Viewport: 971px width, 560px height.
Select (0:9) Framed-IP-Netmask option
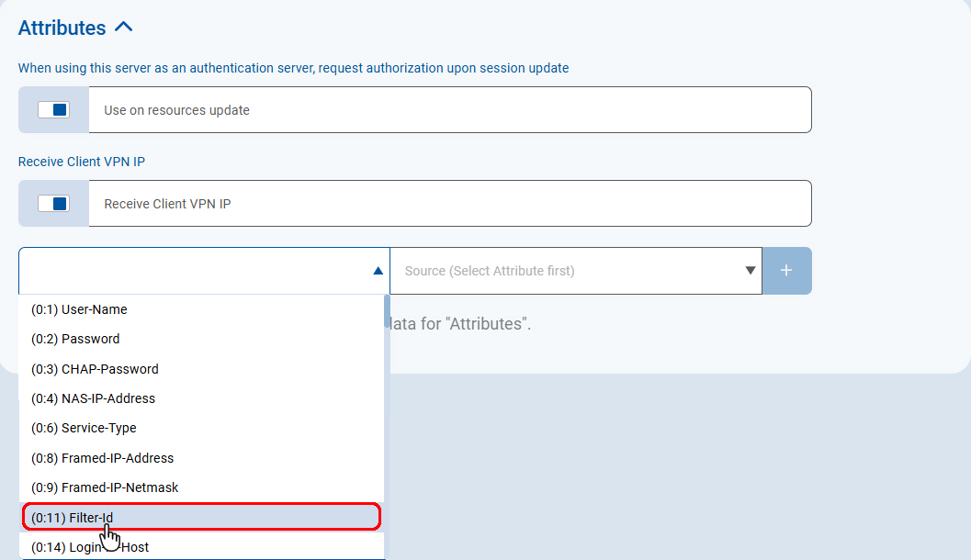(x=105, y=487)
